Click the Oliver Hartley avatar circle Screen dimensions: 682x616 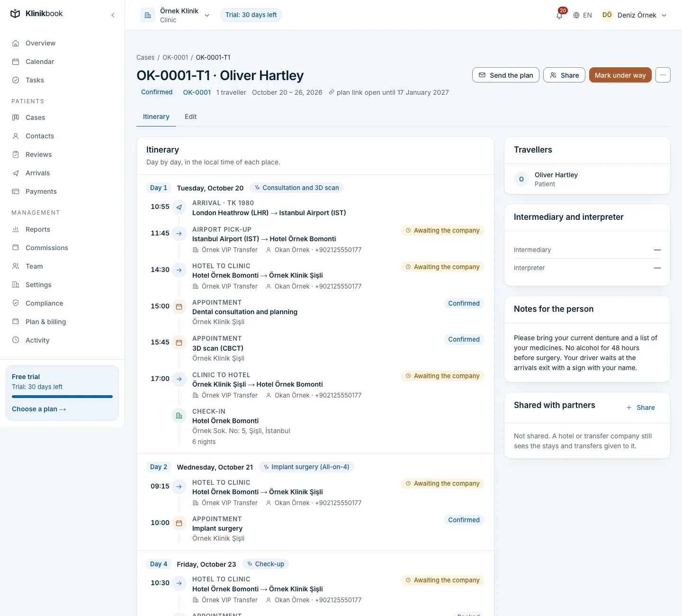point(521,179)
